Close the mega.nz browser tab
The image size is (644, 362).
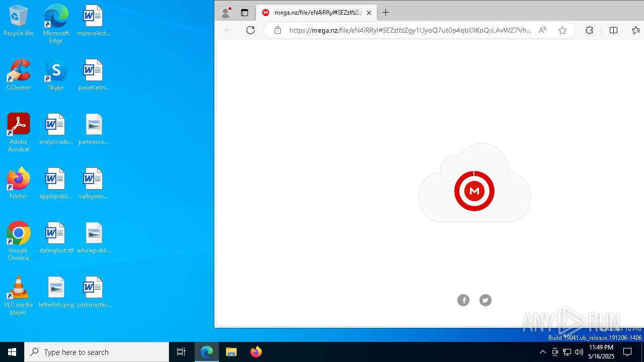click(369, 13)
